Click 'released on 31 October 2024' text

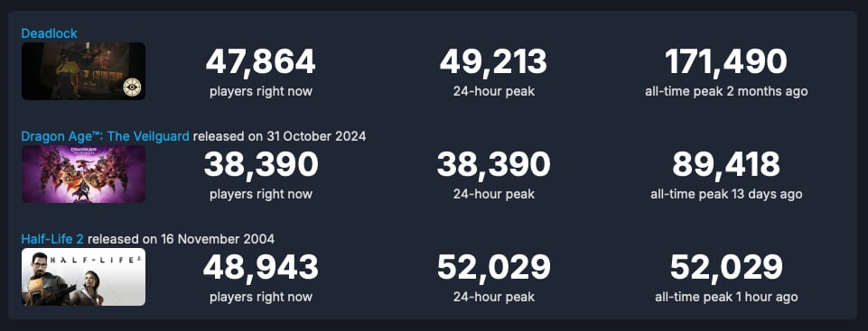[280, 136]
